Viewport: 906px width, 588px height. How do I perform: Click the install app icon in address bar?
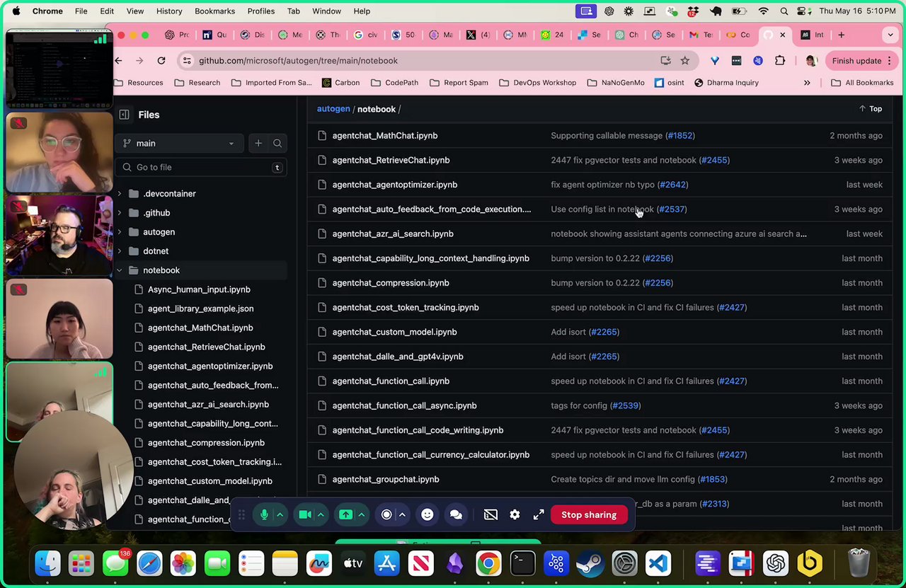(x=665, y=61)
